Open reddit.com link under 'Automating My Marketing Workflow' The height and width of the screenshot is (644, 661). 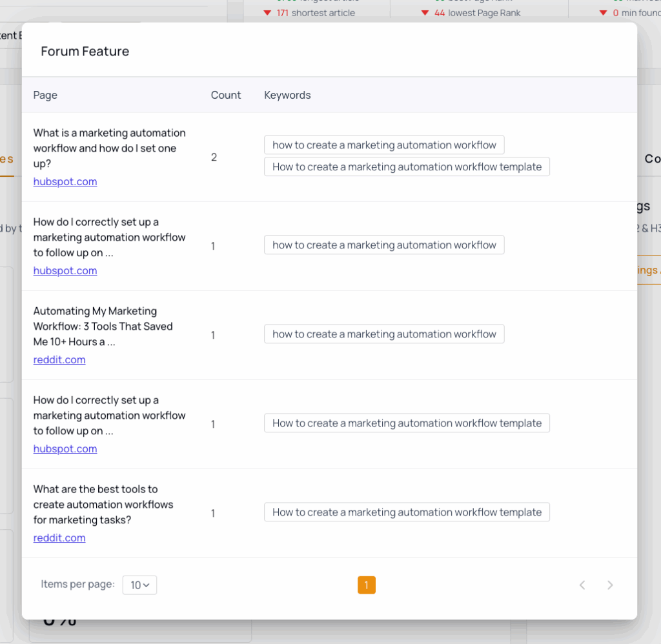pos(59,360)
